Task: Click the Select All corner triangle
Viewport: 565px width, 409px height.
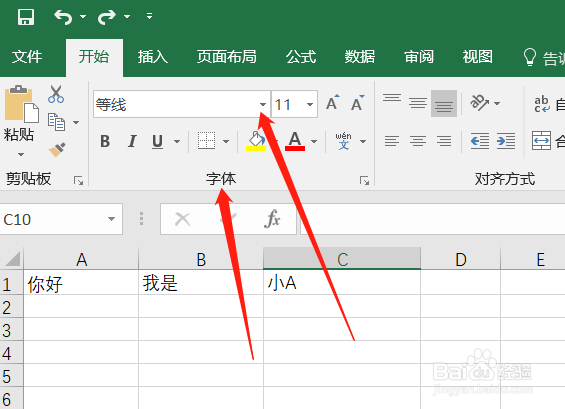Action: [13, 259]
